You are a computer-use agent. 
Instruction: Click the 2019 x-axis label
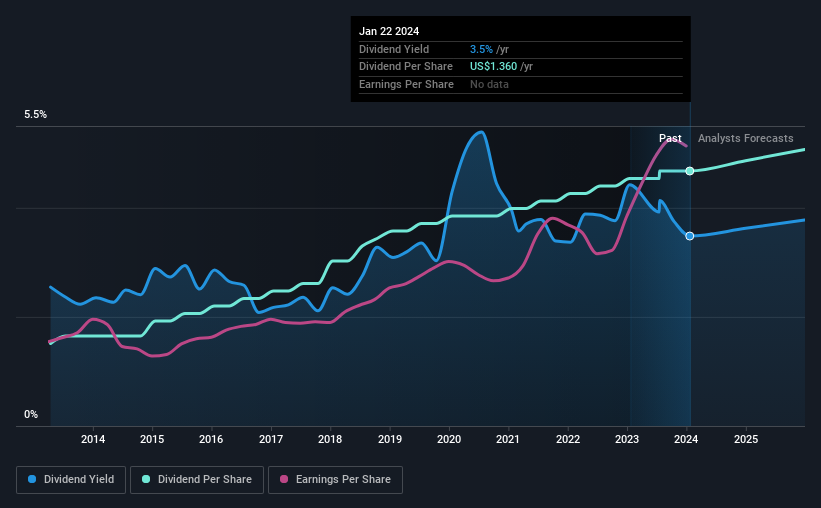(390, 439)
